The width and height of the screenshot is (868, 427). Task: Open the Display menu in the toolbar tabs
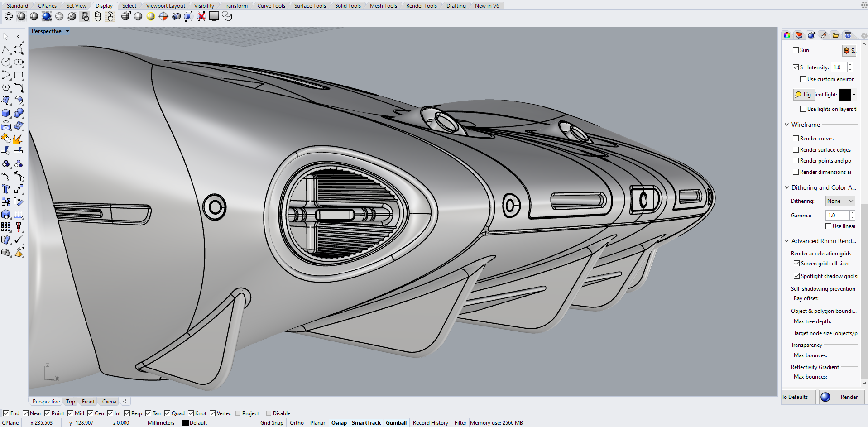click(104, 5)
